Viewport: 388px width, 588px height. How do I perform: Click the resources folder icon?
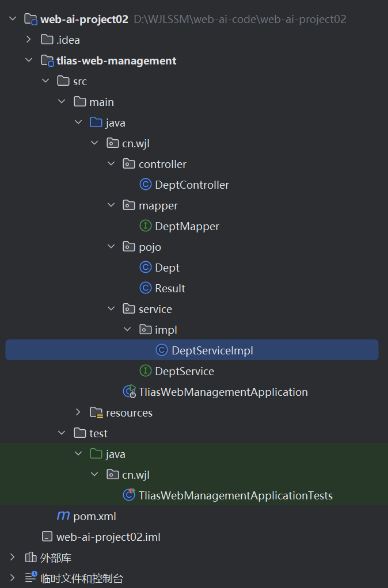97,413
